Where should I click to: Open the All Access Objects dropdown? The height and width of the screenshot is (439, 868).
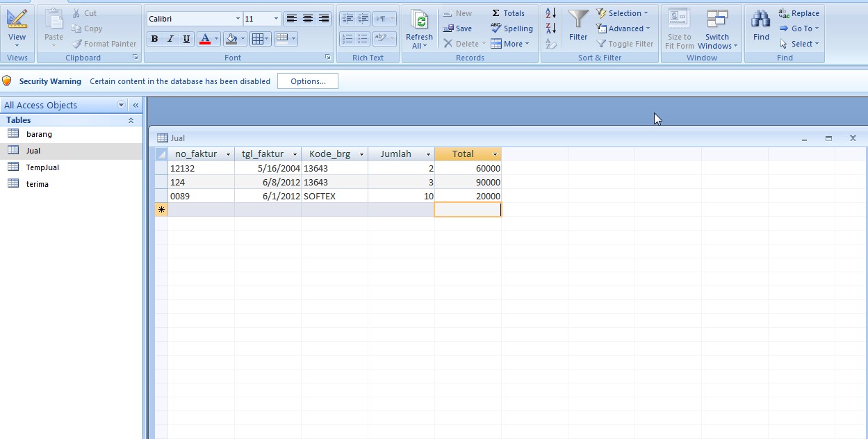(x=120, y=104)
